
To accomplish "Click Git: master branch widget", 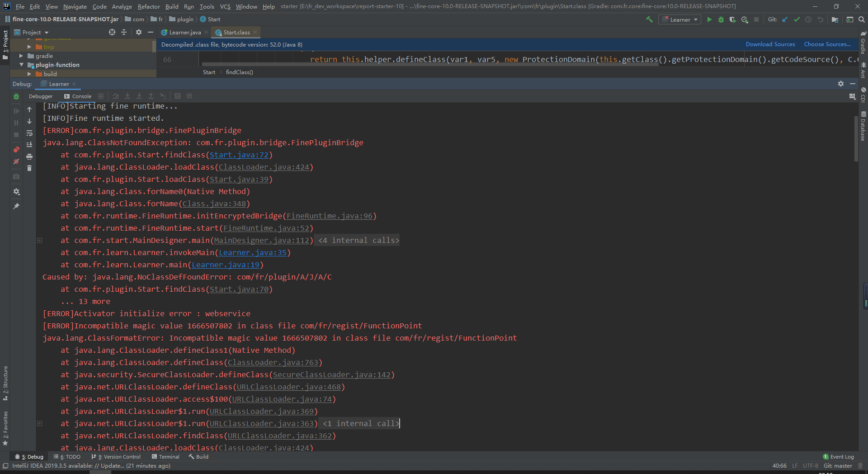I will pyautogui.click(x=838, y=466).
